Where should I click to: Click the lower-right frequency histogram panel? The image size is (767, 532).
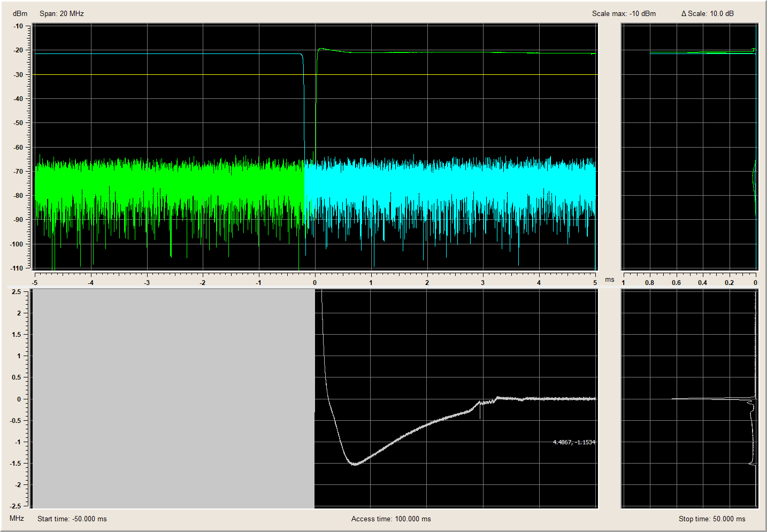(x=689, y=398)
